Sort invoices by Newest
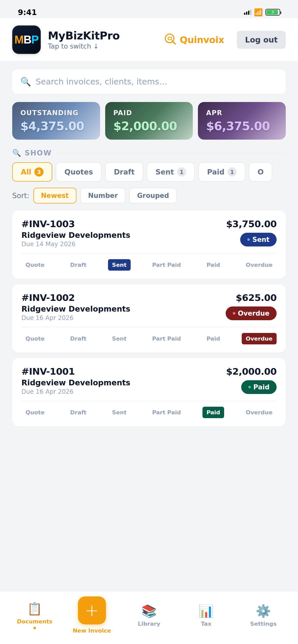298x644 pixels. point(55,196)
